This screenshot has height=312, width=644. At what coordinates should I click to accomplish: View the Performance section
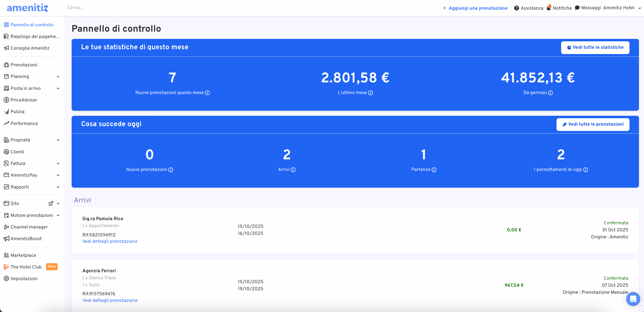(x=24, y=123)
